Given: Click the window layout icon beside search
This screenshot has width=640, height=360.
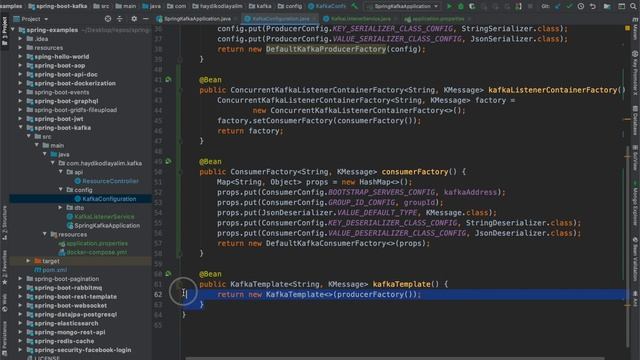Looking at the screenshot, I should tap(621, 6).
